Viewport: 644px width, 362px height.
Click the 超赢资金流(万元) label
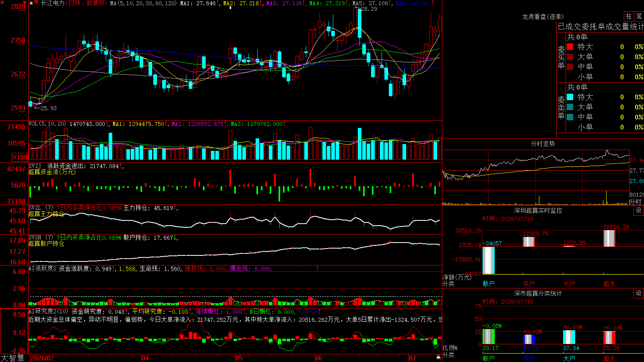coord(52,172)
